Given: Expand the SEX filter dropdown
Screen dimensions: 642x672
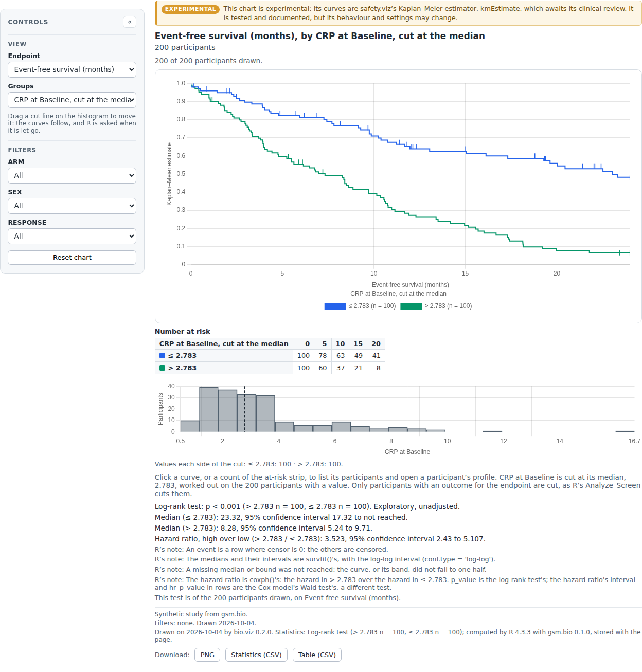Looking at the screenshot, I should pyautogui.click(x=72, y=206).
